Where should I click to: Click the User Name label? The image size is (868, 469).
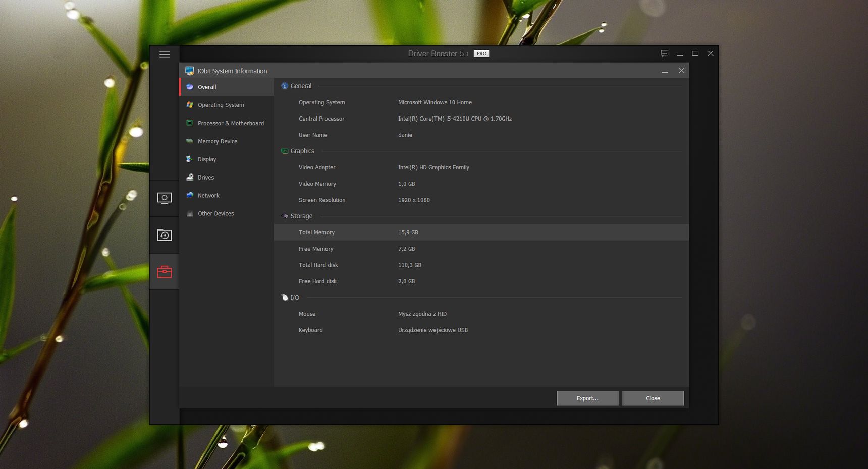[313, 135]
